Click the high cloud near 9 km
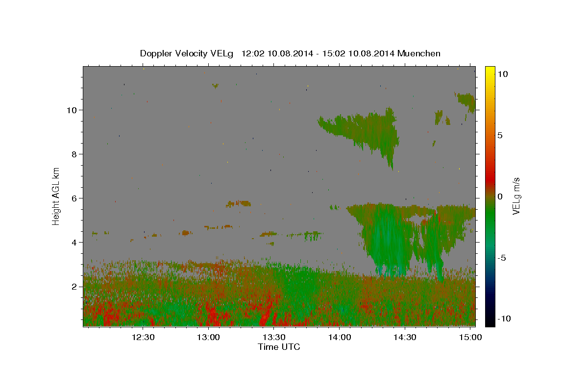Viewport: 588px width, 392px height. tap(365, 130)
